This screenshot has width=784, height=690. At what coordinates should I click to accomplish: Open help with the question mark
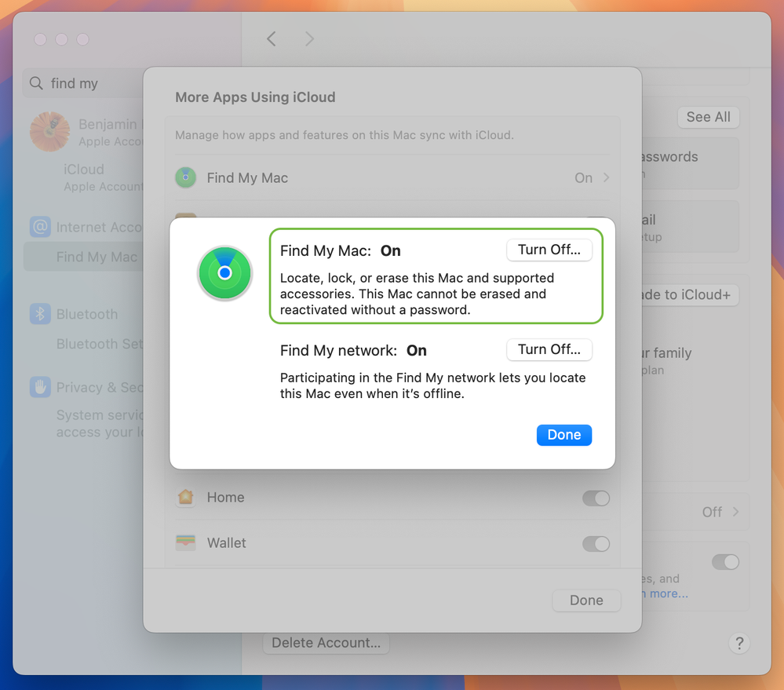pos(739,643)
